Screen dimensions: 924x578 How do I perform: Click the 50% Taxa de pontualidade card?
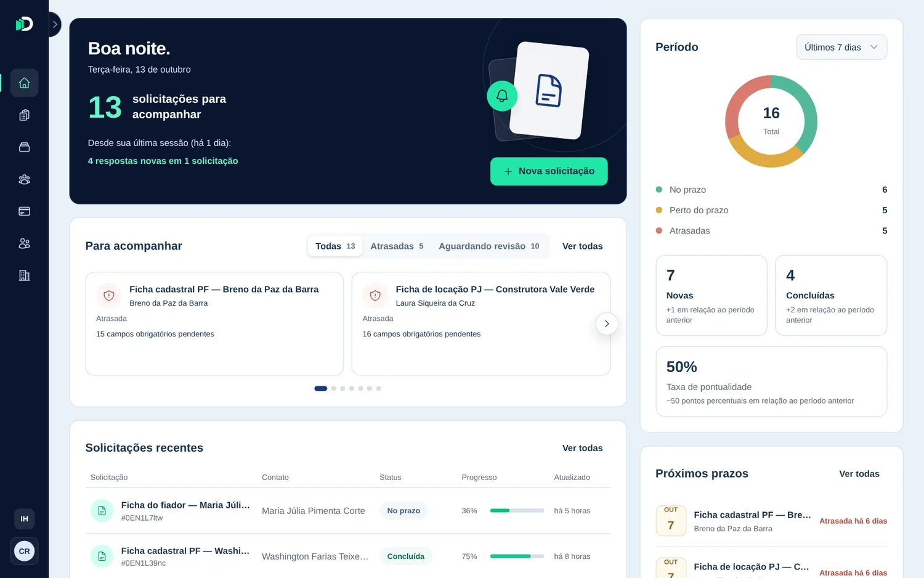coord(771,381)
